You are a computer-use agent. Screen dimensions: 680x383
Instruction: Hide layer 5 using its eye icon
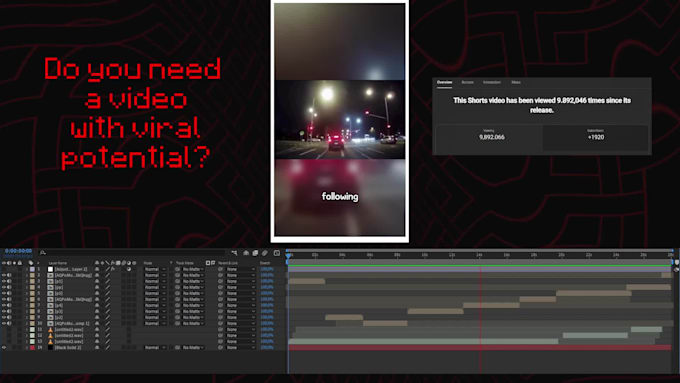coord(4,293)
